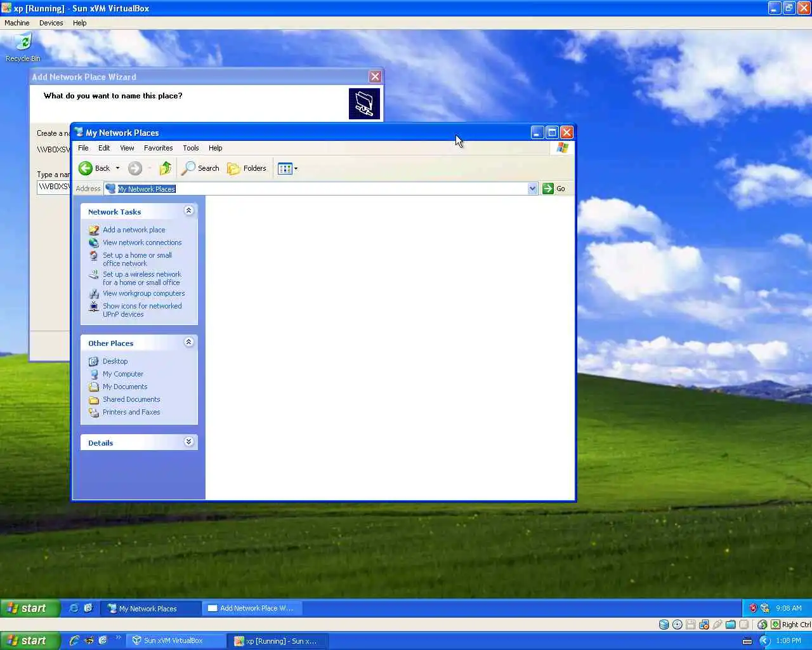Click the Forward arrow icon
This screenshot has height=650, width=812.
134,168
